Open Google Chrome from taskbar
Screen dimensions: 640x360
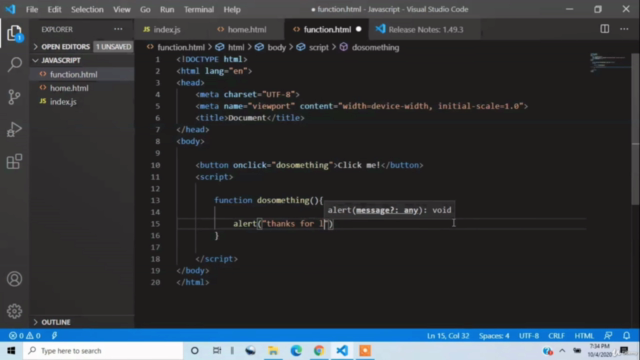[319, 351]
